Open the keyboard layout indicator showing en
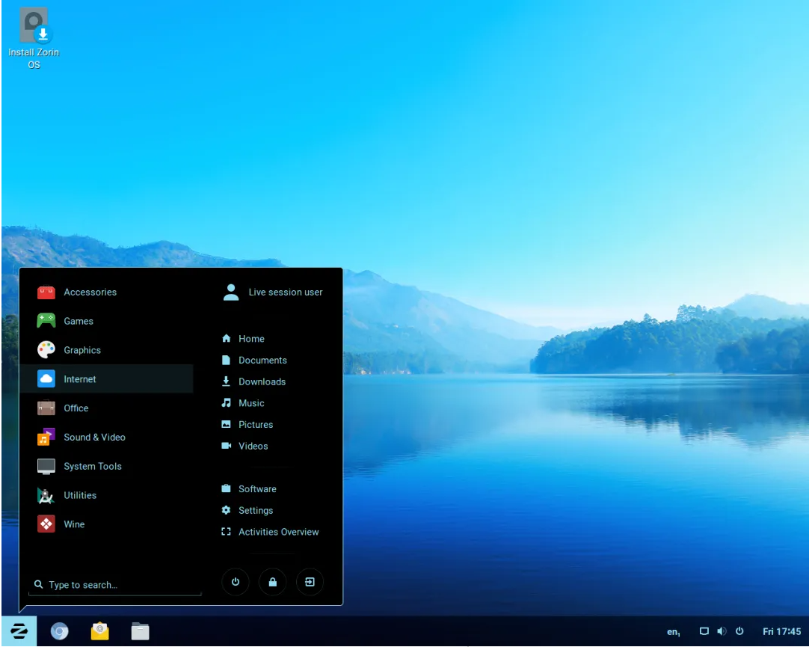This screenshot has height=647, width=812. pyautogui.click(x=674, y=632)
